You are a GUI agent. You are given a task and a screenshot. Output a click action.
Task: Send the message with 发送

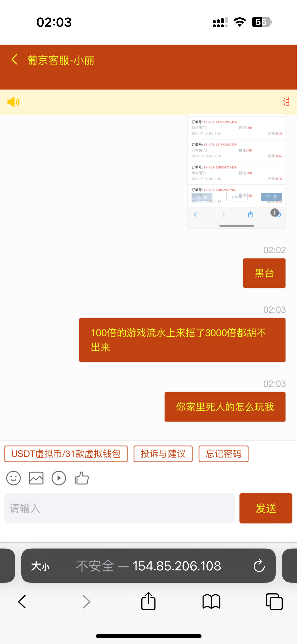tap(266, 508)
